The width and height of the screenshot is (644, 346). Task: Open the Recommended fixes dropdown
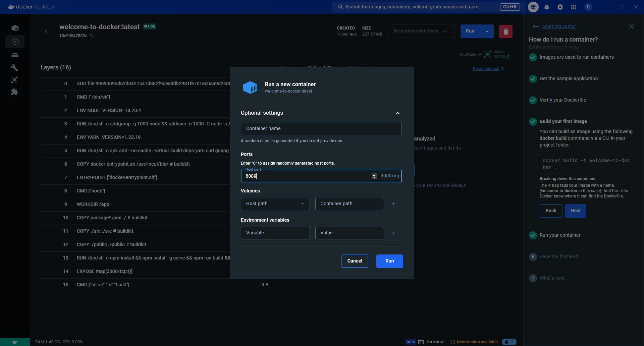click(421, 31)
